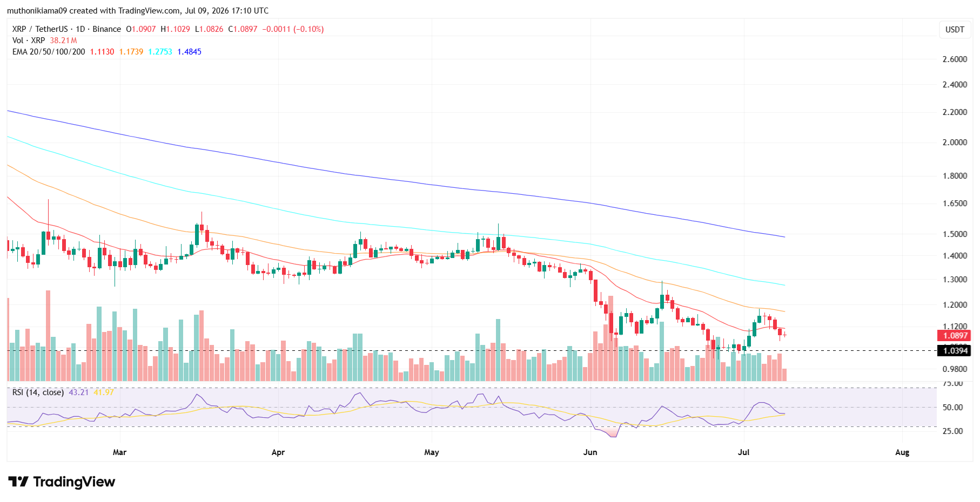Screen dimensions: 980x502
Task: Open the EMA 20/50/100/200 indicator legend
Action: [x=49, y=52]
